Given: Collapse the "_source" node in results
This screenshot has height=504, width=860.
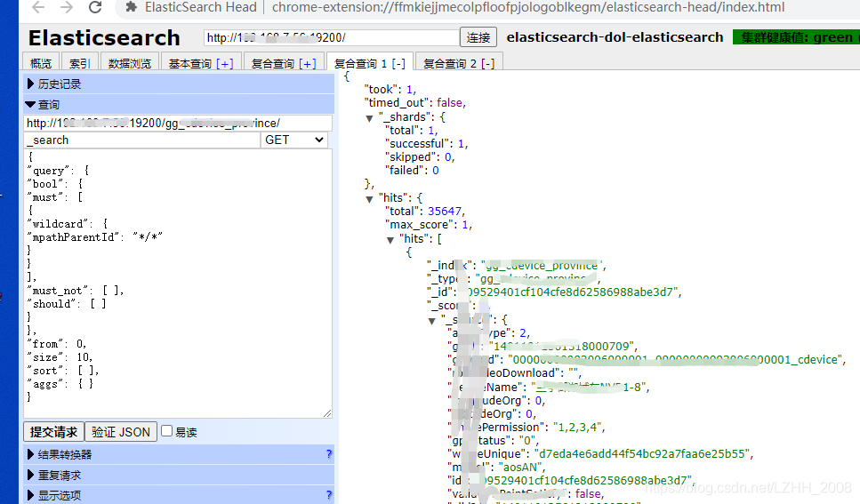Looking at the screenshot, I should [431, 320].
